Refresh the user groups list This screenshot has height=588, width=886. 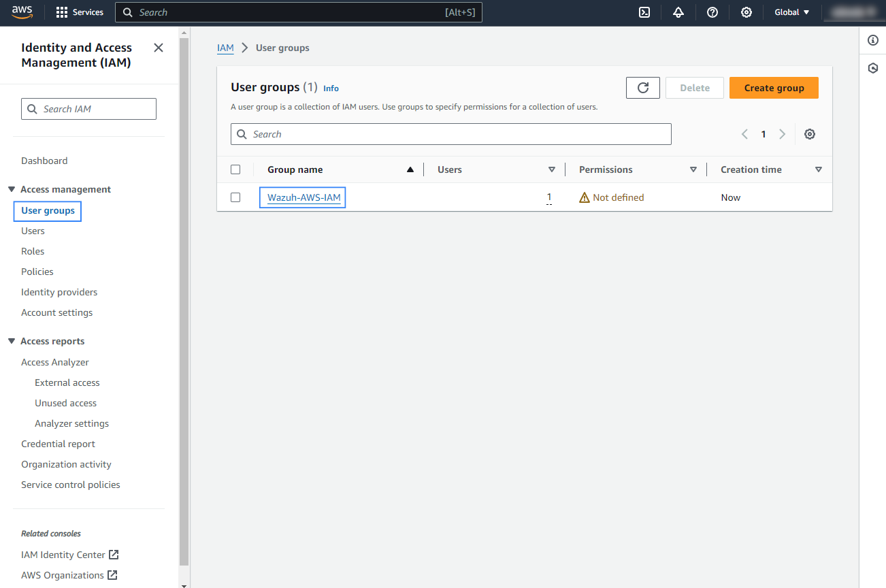642,88
